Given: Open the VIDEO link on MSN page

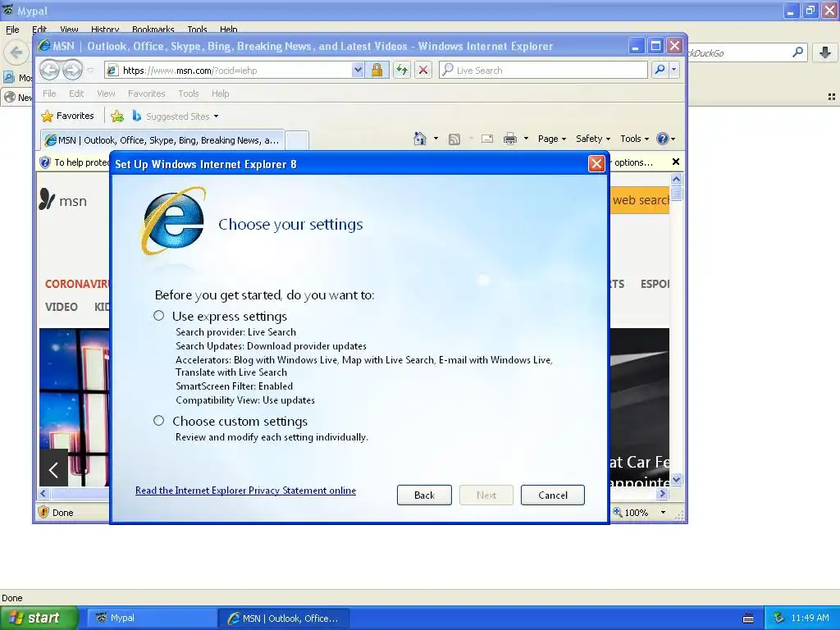Looking at the screenshot, I should point(61,307).
